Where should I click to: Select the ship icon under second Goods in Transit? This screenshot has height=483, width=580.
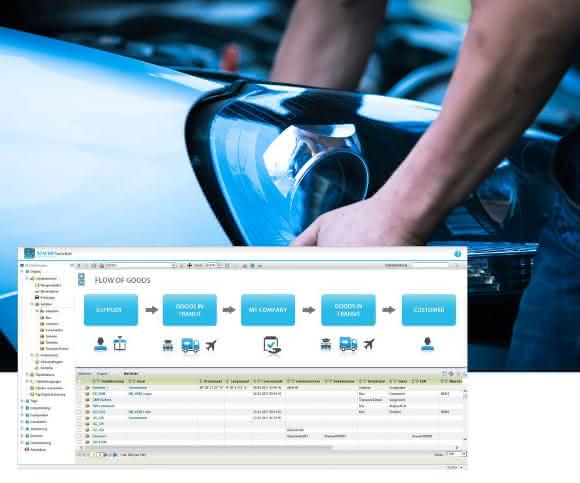point(326,344)
